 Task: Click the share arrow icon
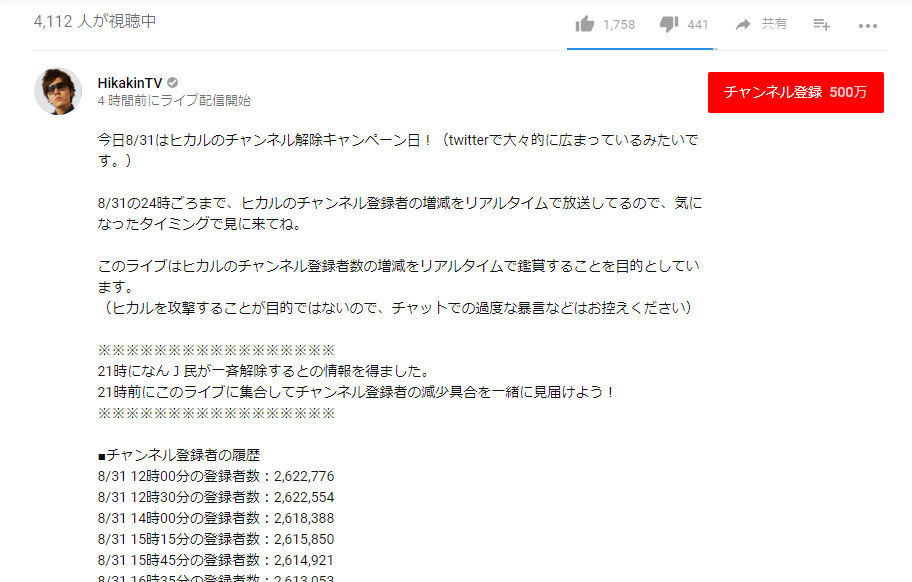click(x=743, y=24)
